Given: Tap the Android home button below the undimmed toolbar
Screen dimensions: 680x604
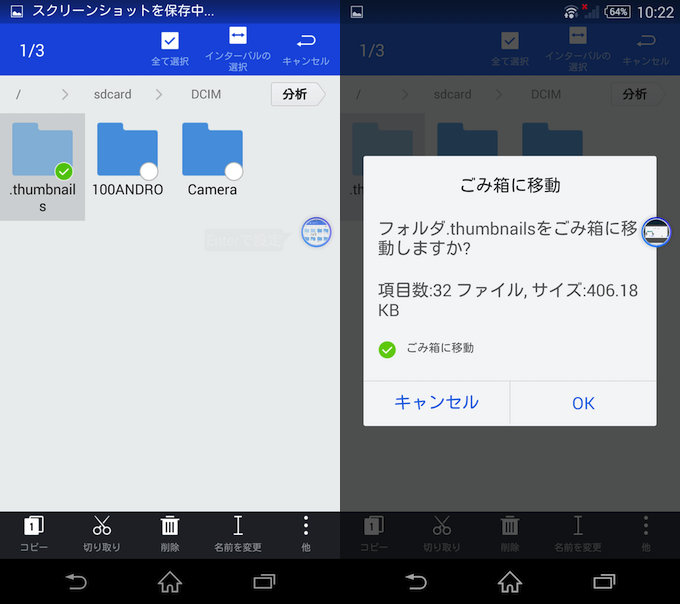Looking at the screenshot, I should tap(170, 581).
